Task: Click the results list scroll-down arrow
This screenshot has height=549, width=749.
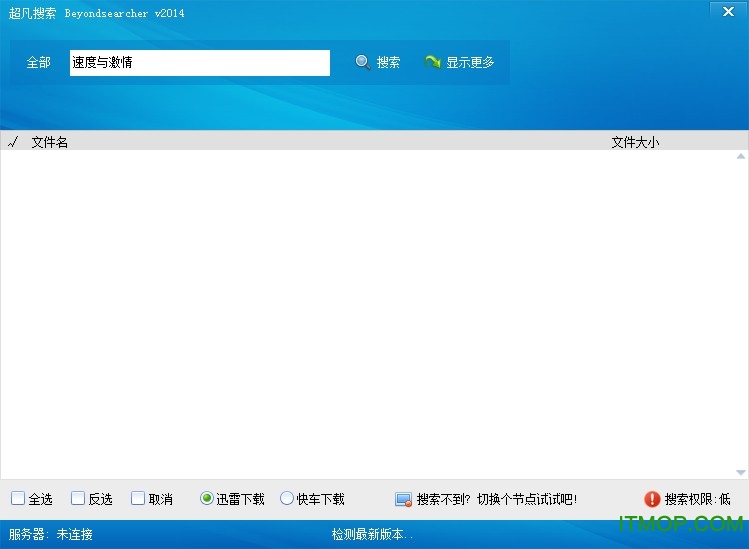Action: pos(741,472)
